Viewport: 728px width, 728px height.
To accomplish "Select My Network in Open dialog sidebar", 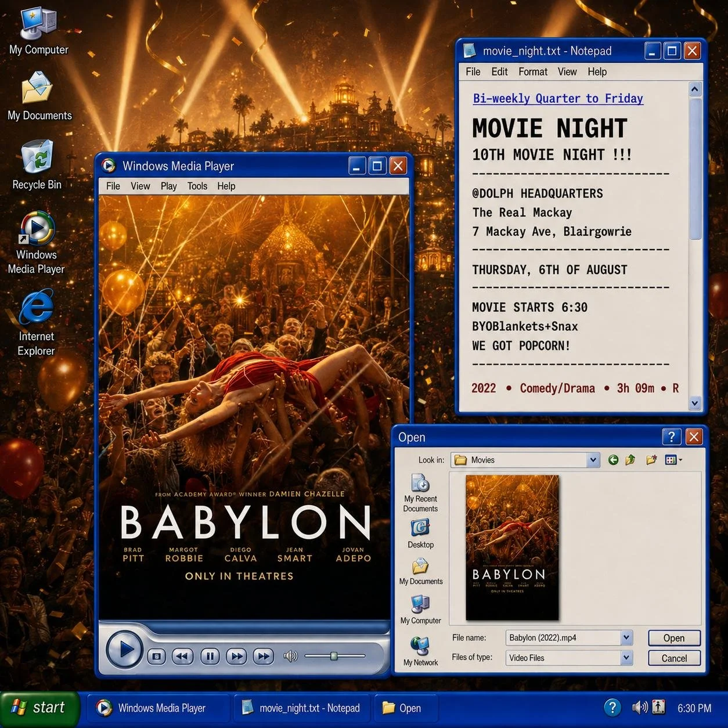I will tap(420, 651).
